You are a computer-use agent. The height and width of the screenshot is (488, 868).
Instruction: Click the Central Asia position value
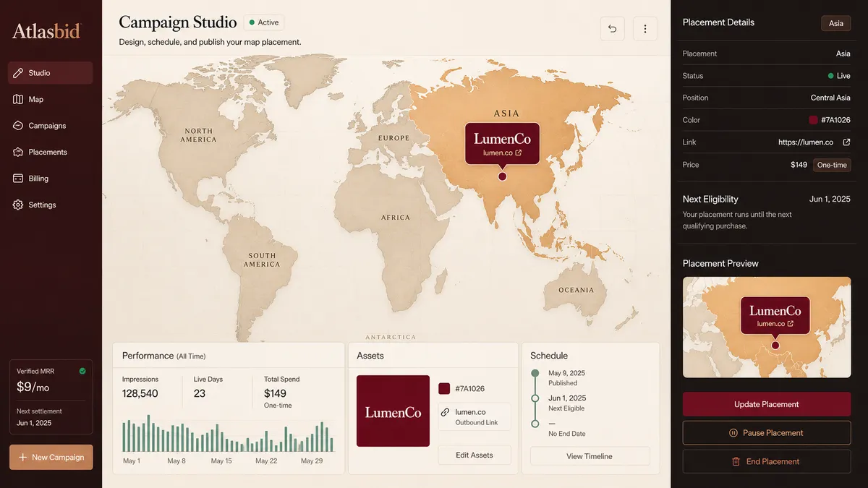[830, 98]
